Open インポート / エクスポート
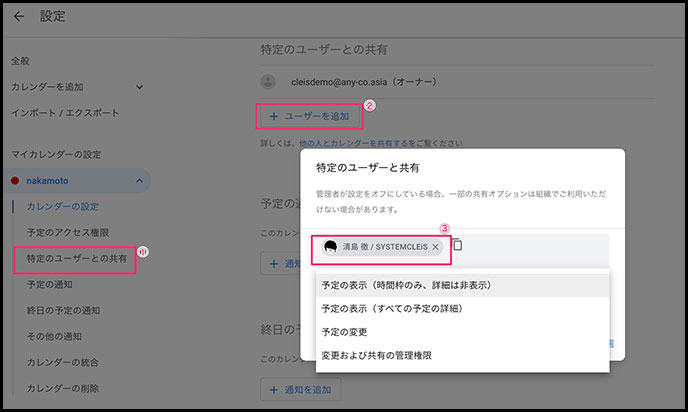 pos(65,113)
